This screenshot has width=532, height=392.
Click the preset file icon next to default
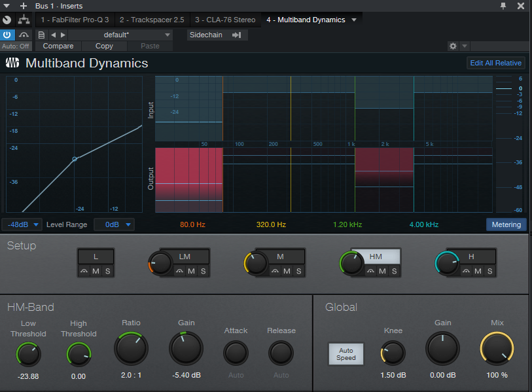42,35
